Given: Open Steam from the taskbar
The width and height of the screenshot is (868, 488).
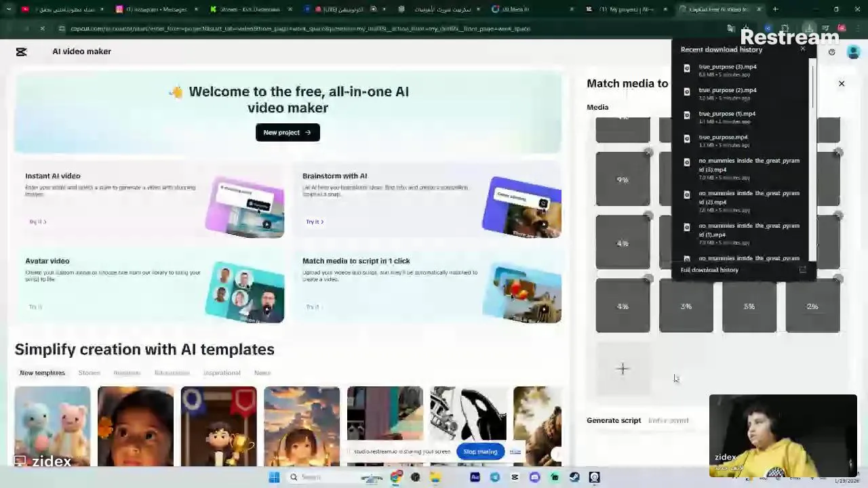Looking at the screenshot, I should tap(574, 477).
